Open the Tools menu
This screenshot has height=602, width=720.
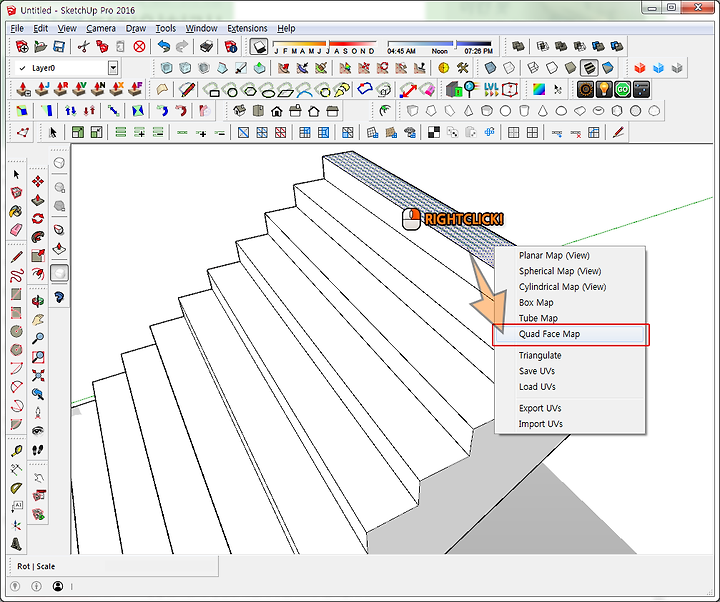click(165, 28)
